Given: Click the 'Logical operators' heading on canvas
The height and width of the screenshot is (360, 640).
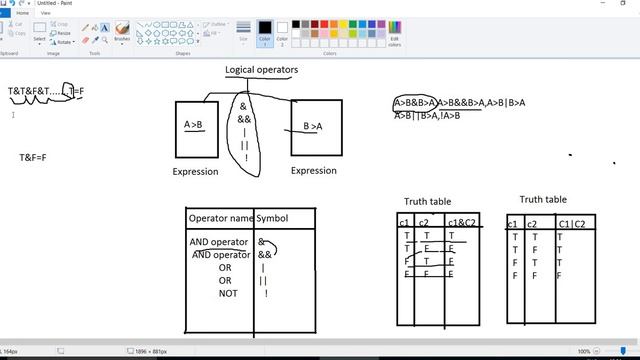Looking at the screenshot, I should [x=262, y=70].
